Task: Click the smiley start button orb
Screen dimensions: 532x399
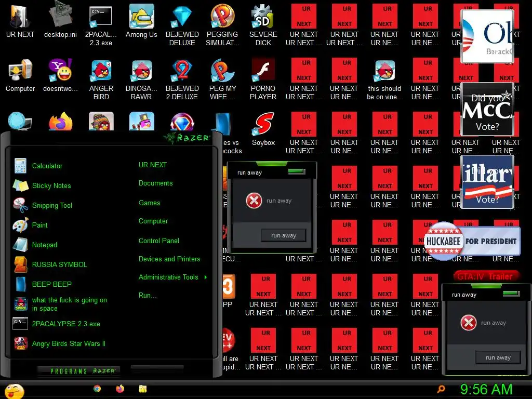Action: tap(14, 391)
